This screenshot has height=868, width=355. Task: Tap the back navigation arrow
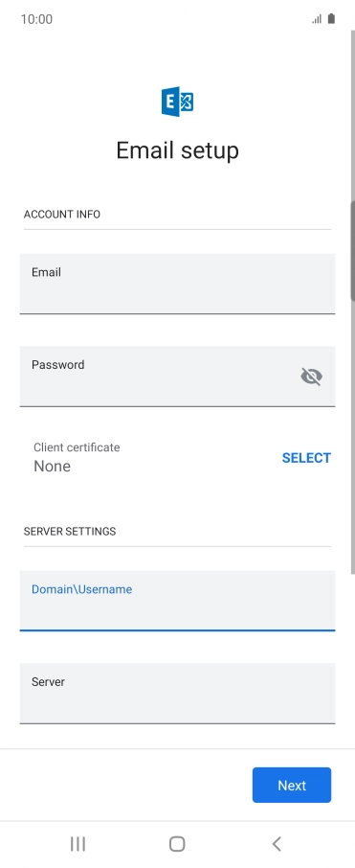(277, 844)
